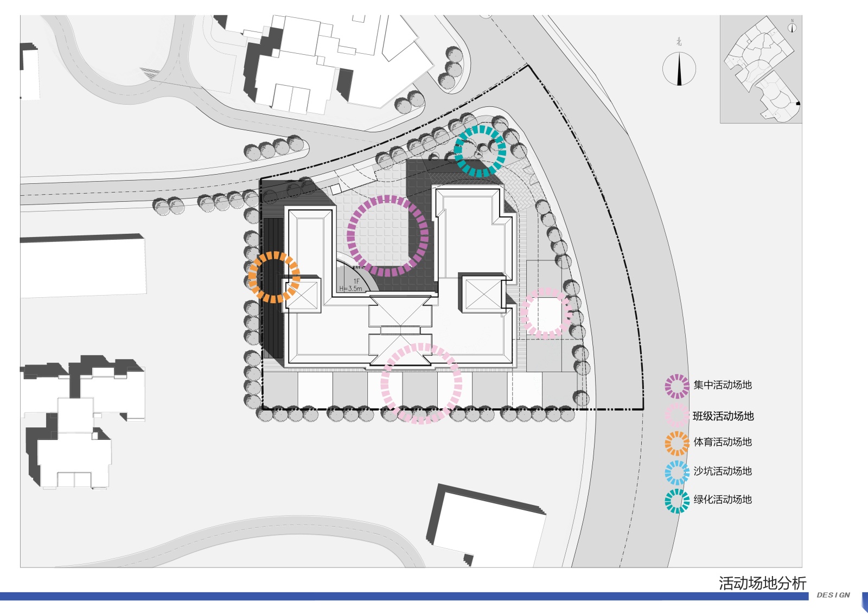Click the light blue 沙坑活动场地 legend ring
This screenshot has width=868, height=614.
point(677,472)
